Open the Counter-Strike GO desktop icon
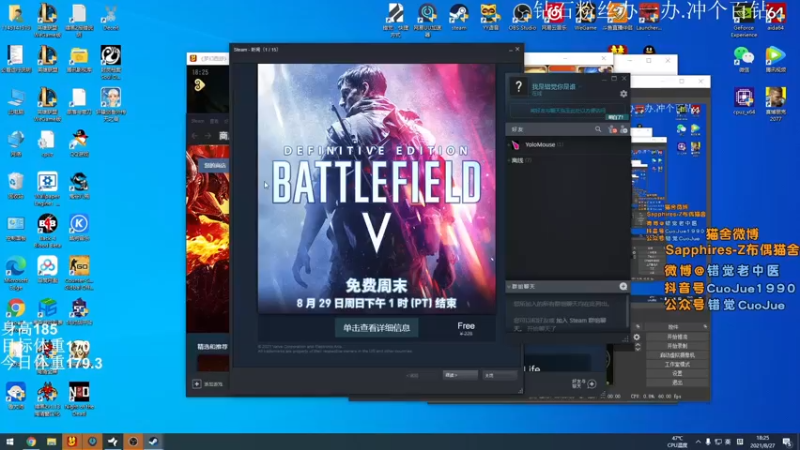 click(79, 273)
